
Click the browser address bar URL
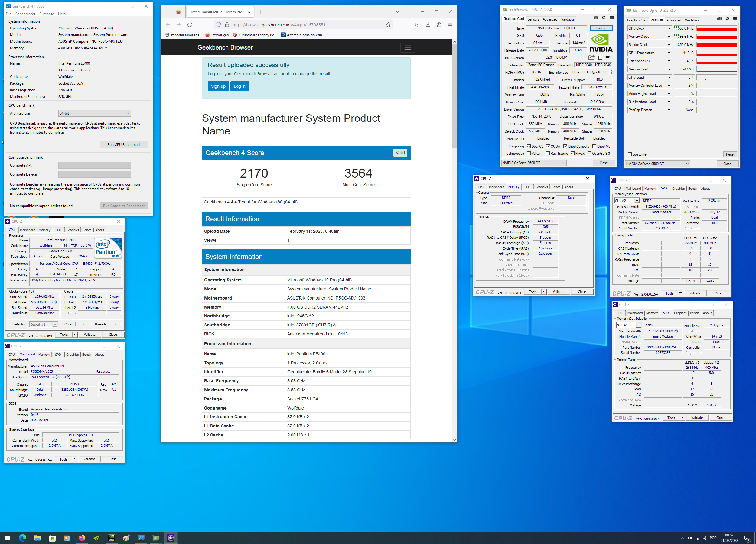[279, 25]
